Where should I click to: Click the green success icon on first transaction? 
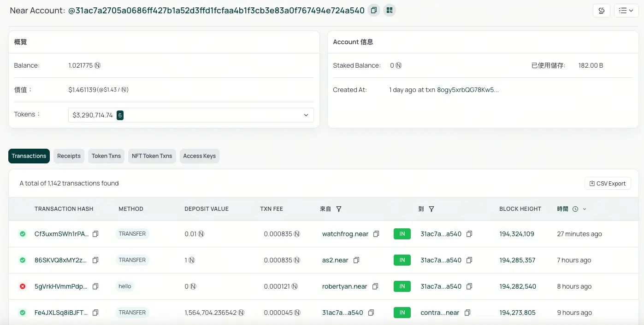(22, 234)
